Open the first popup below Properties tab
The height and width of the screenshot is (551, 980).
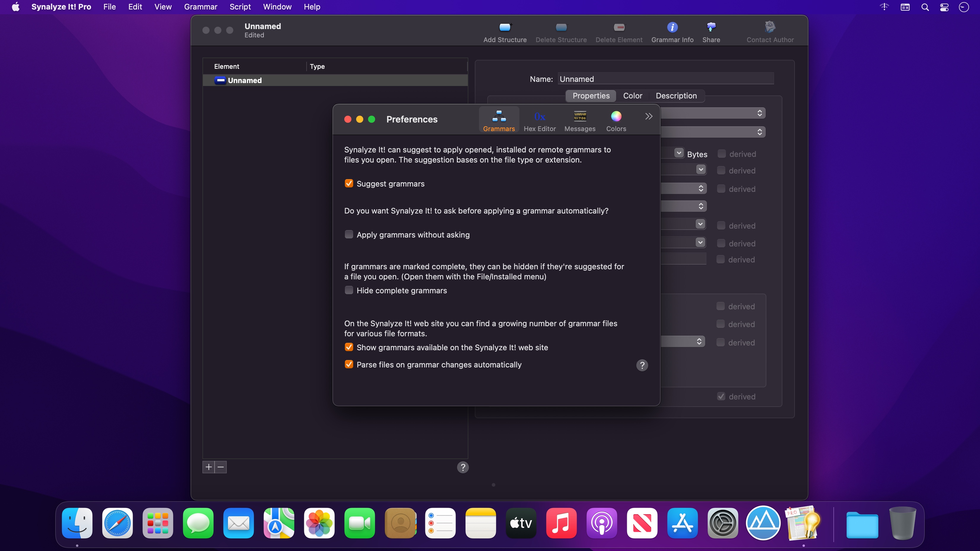713,113
